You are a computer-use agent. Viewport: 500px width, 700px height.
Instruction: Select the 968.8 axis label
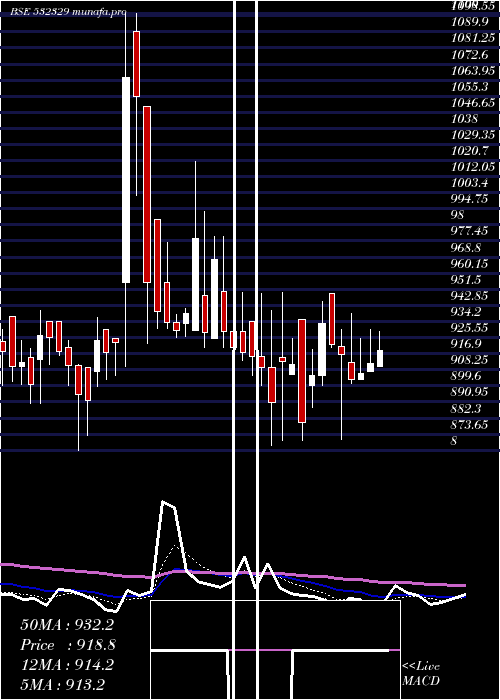pos(468,247)
